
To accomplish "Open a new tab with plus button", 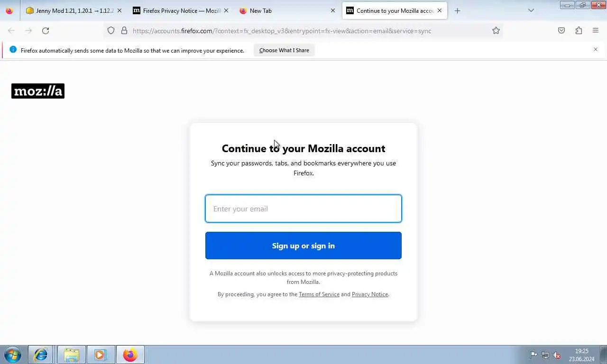I will click(457, 10).
